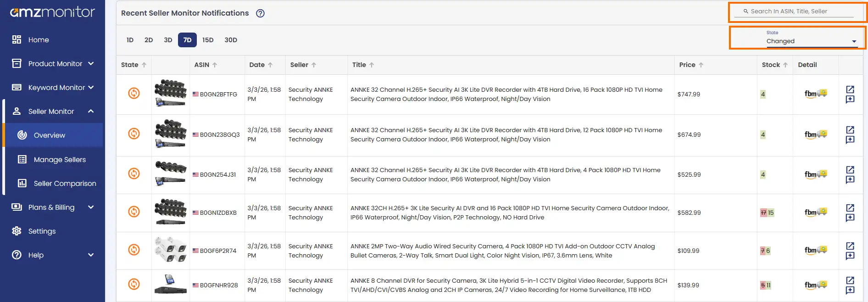Click the FBM truck icon for B0GFNHR928

point(816,285)
